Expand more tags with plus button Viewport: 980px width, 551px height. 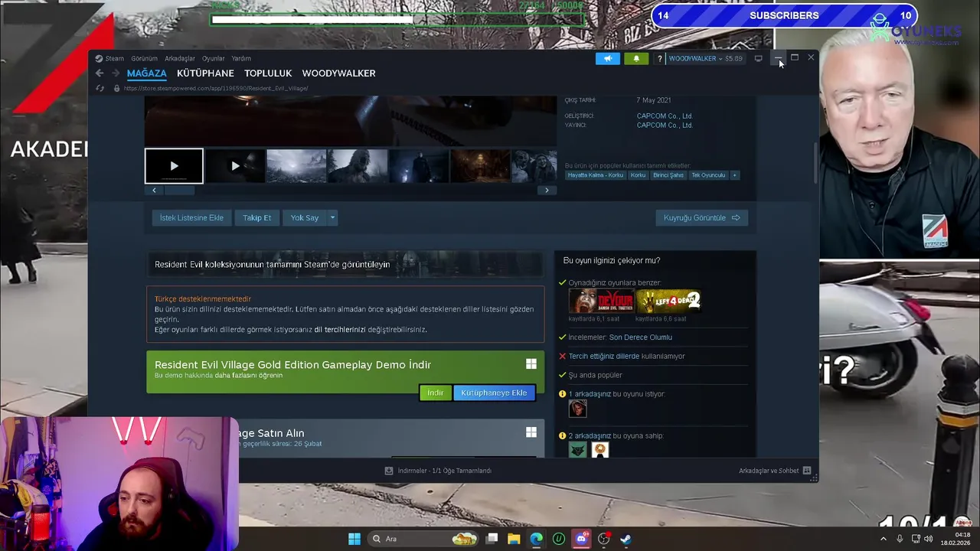734,175
